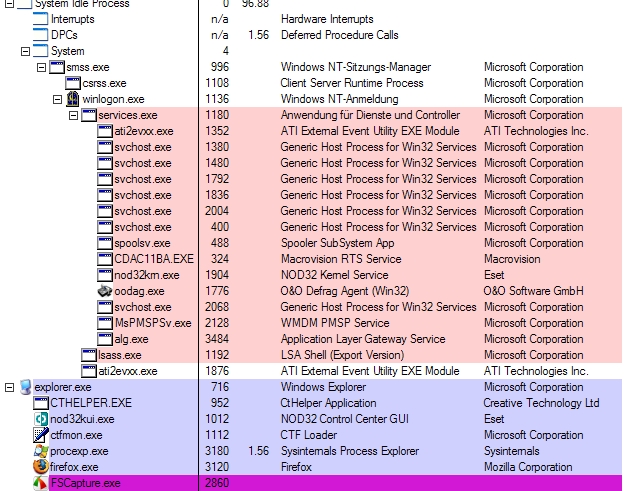This screenshot has height=491, width=625.
Task: Click 'Sysinternals Process Explorer' description
Action: tap(350, 451)
